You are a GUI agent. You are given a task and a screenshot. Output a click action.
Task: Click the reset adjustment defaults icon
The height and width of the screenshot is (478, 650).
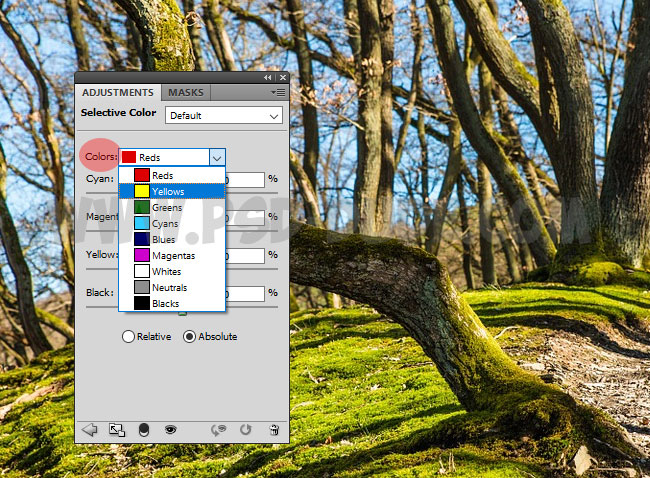(246, 430)
